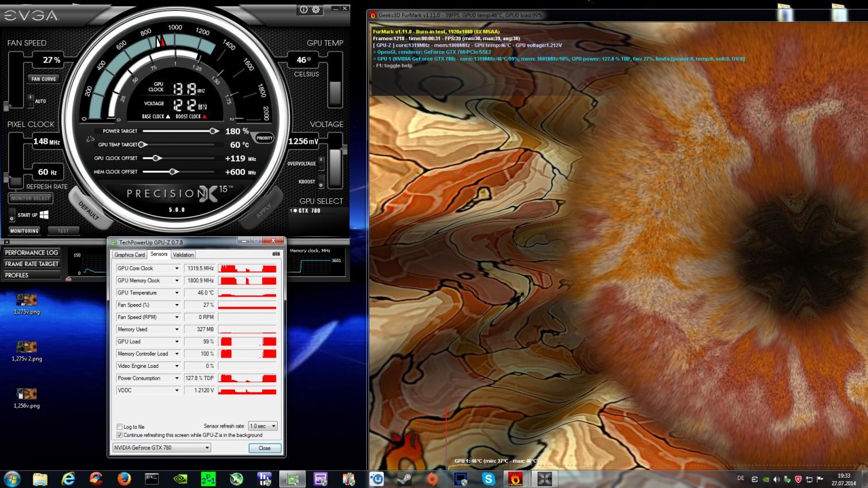Switch to GPU-Z taskbar icon
The image size is (868, 488).
pyautogui.click(x=293, y=478)
